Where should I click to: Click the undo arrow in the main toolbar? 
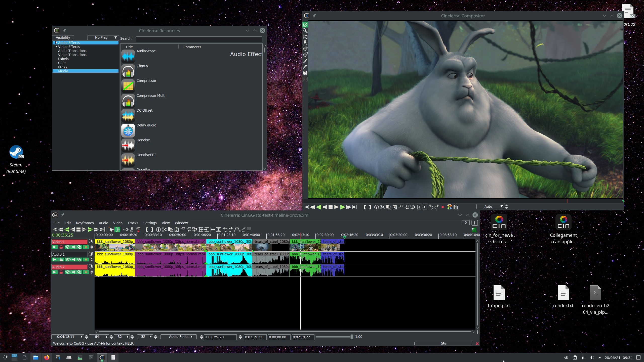point(225,229)
